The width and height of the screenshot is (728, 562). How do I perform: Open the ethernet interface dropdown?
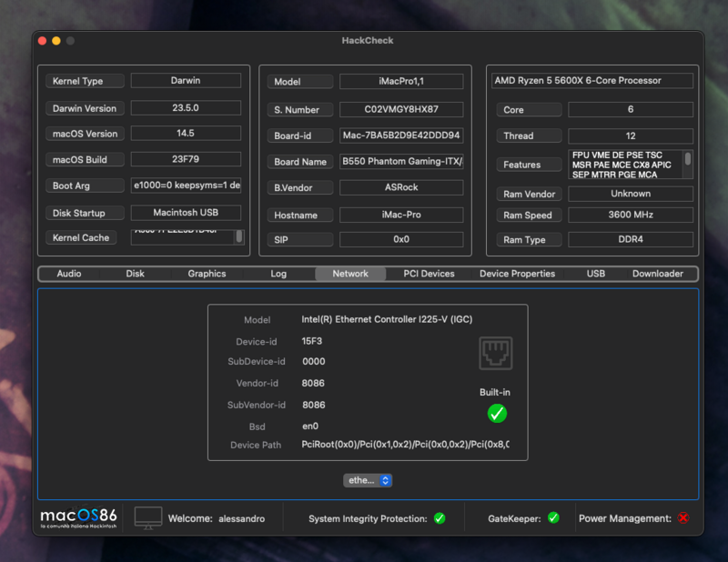point(368,480)
